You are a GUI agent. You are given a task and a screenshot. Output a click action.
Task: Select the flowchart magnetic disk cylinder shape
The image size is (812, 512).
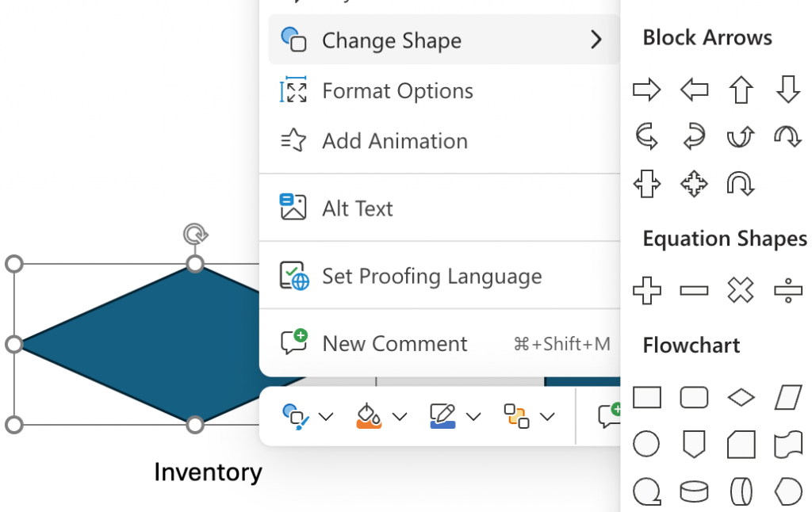click(694, 492)
